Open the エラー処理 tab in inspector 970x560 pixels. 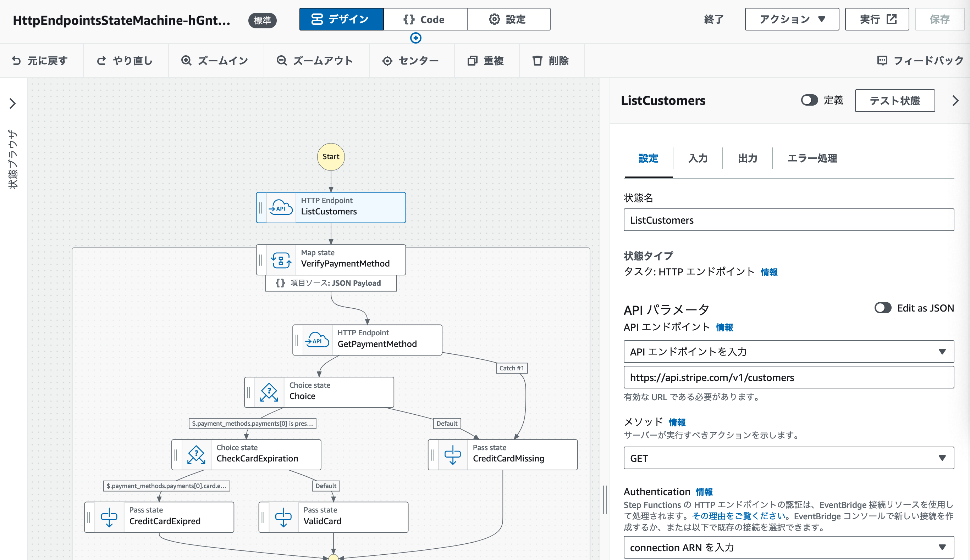tap(812, 158)
